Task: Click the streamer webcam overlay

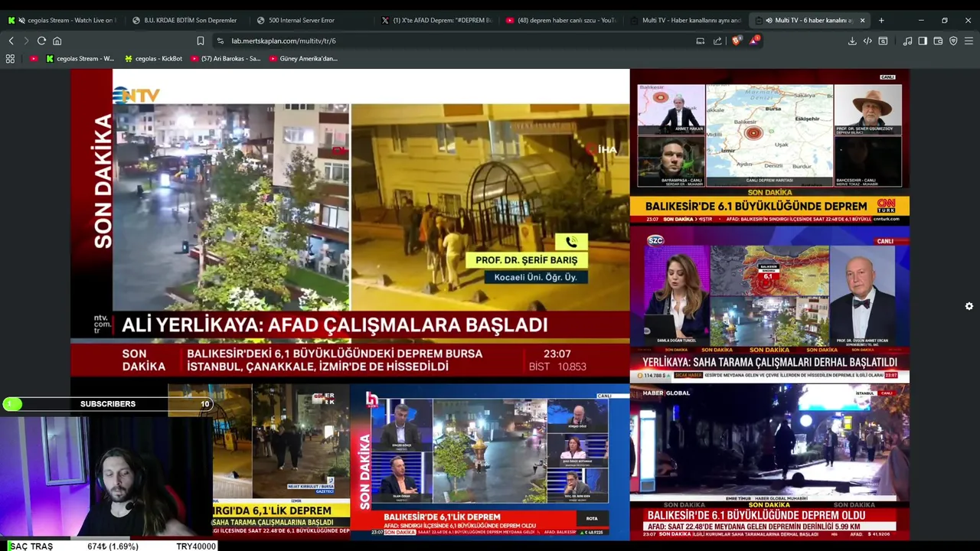Action: tap(106, 476)
